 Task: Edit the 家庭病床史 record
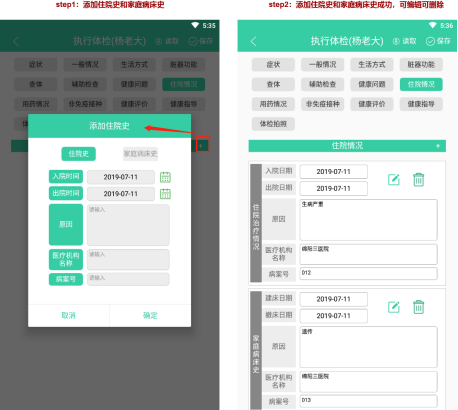click(x=394, y=307)
